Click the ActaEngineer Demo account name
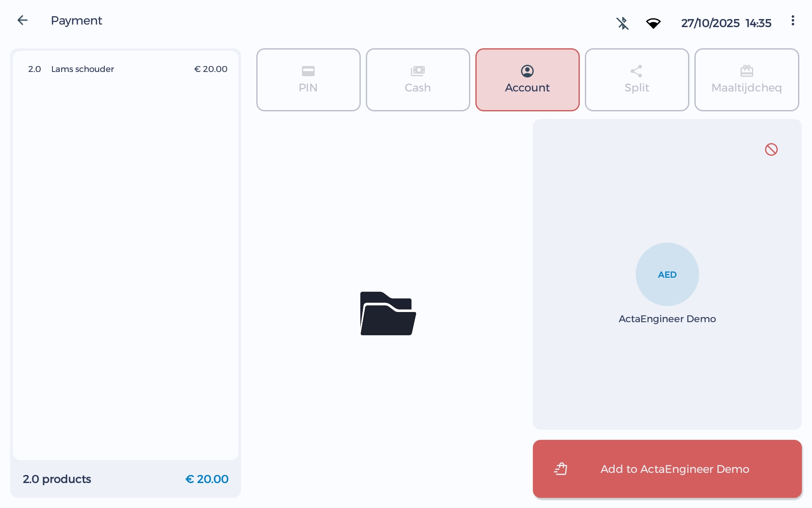 pyautogui.click(x=667, y=319)
